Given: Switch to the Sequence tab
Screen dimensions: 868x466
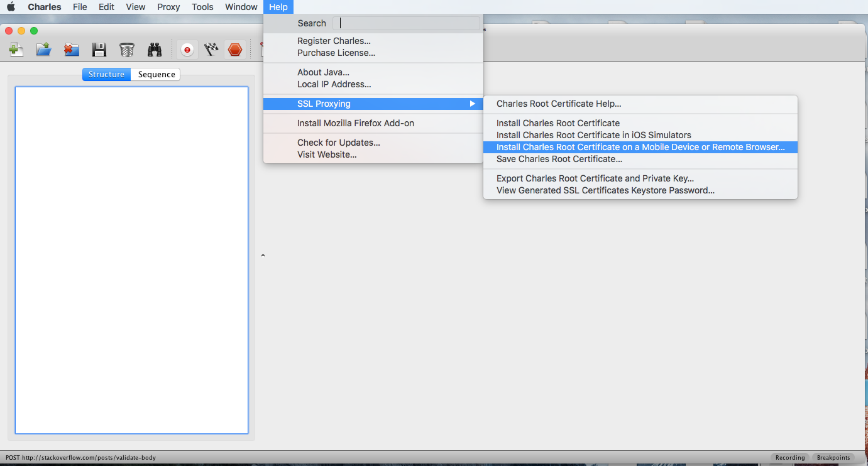Looking at the screenshot, I should point(156,74).
